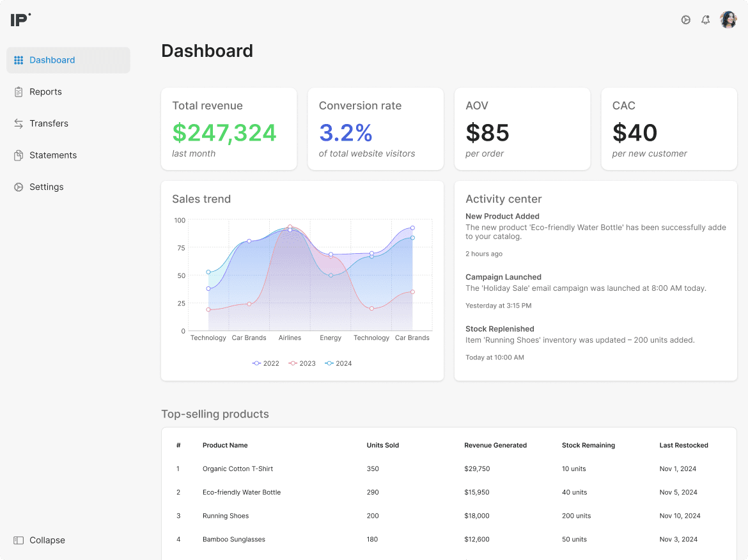Select the CAC card
This screenshot has width=748, height=560.
(669, 128)
